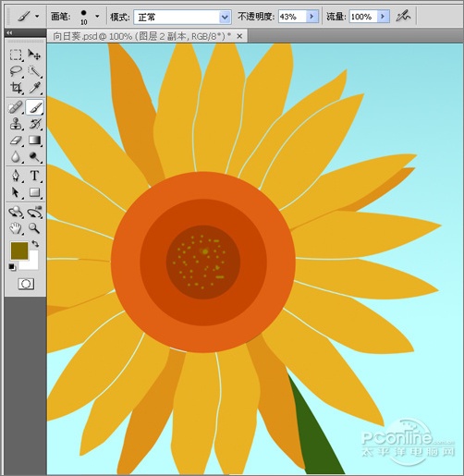Select the Gradient tool

point(34,140)
